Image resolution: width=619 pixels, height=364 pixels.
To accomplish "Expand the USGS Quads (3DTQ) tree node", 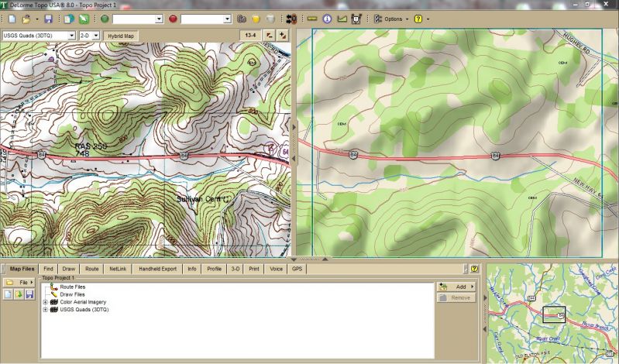I will click(45, 310).
